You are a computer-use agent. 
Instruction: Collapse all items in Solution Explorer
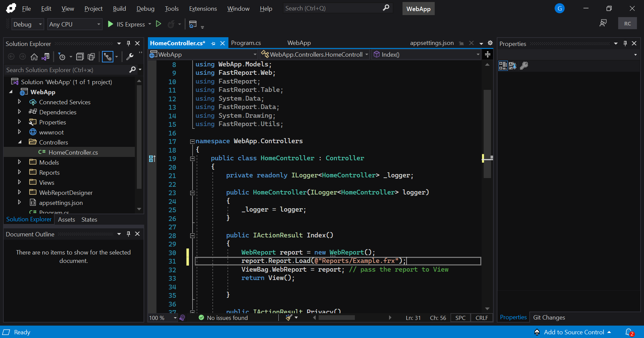point(80,56)
